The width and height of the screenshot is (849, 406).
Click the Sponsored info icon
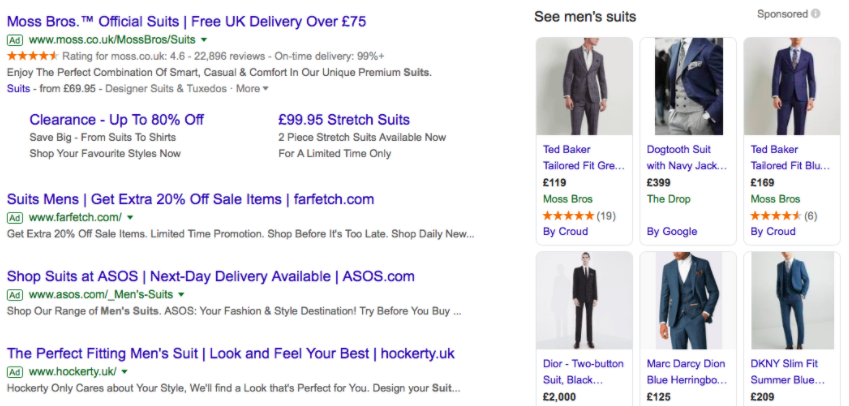click(x=816, y=14)
